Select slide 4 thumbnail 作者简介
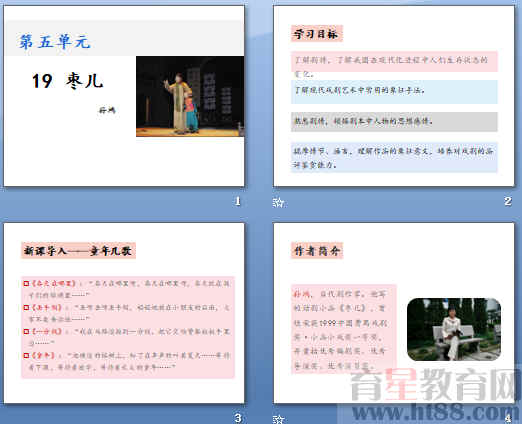The image size is (522, 424). pyautogui.click(x=394, y=313)
